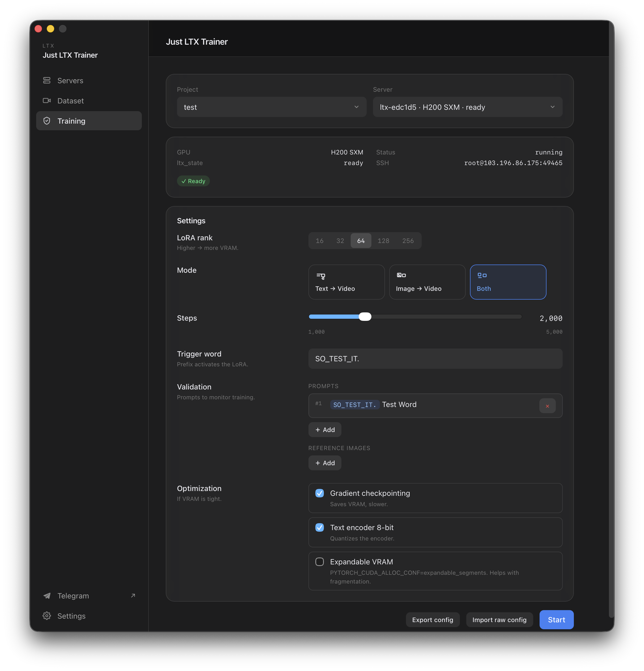
Task: Pick LoRA rank 128
Action: pyautogui.click(x=383, y=241)
